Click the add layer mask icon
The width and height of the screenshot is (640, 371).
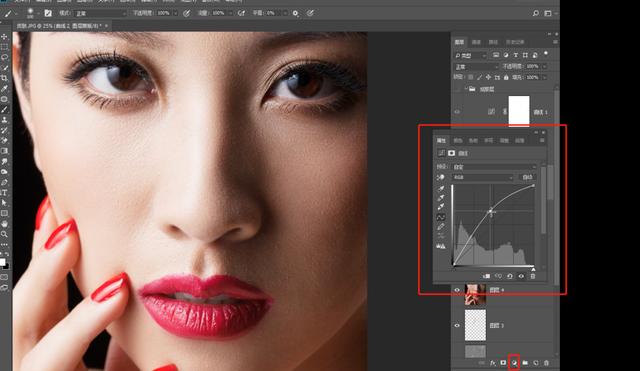click(503, 362)
